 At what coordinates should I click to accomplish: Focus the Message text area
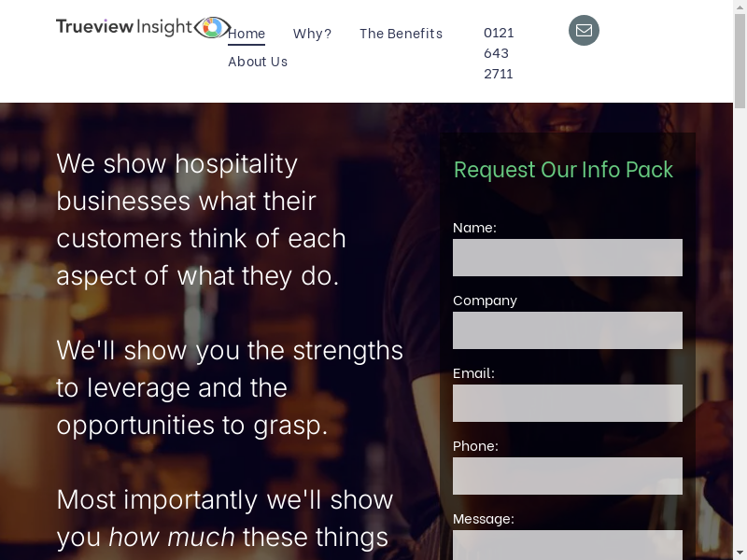568,545
